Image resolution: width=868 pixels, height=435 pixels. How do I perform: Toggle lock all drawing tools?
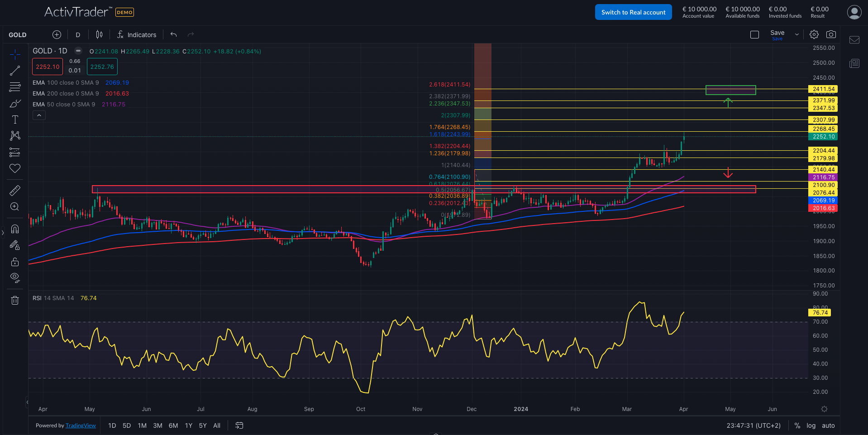(15, 262)
